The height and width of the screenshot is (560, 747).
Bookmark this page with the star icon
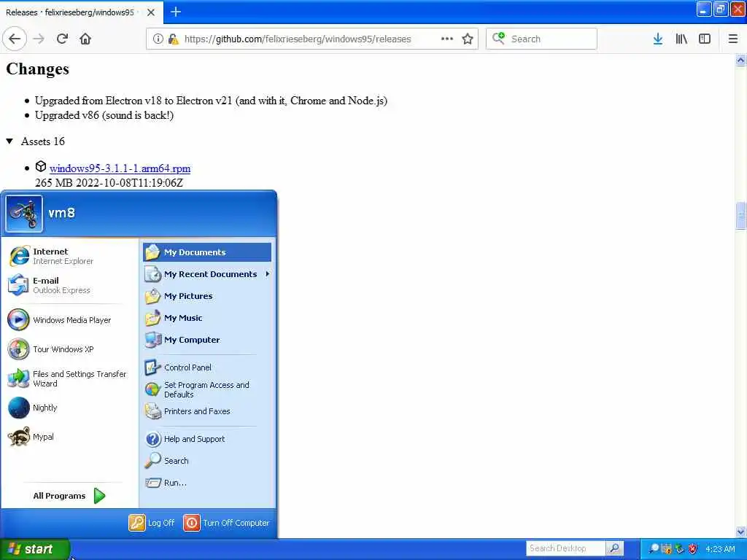[x=468, y=39]
